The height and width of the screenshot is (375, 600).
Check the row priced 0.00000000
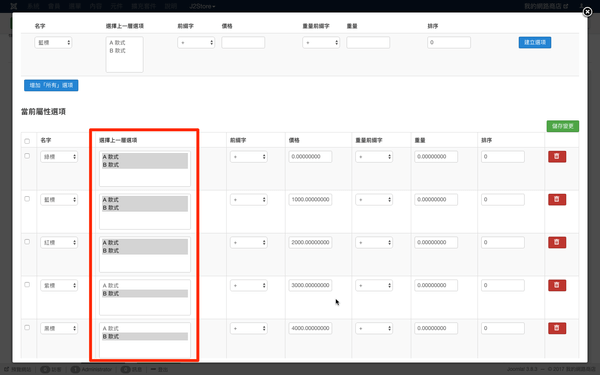pos(27,156)
